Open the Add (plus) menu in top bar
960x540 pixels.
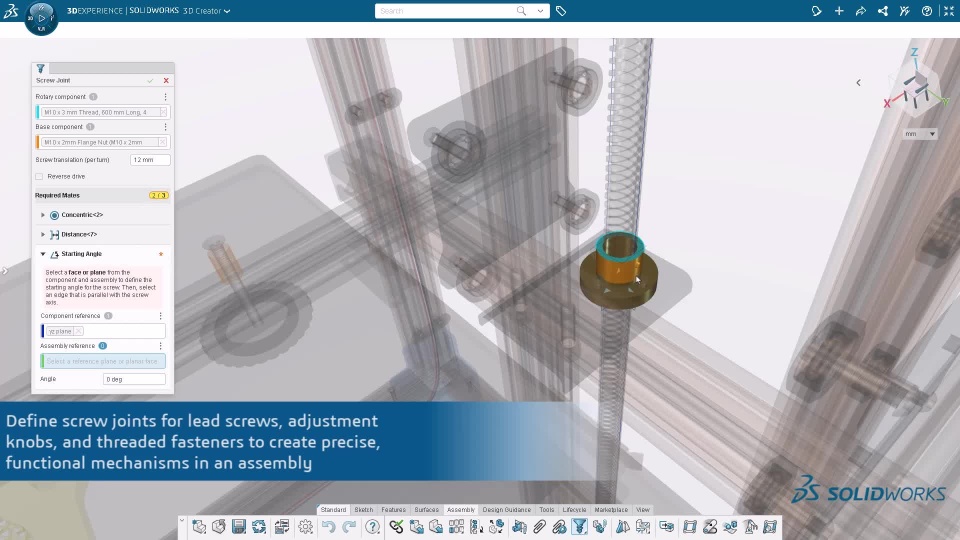pyautogui.click(x=839, y=11)
